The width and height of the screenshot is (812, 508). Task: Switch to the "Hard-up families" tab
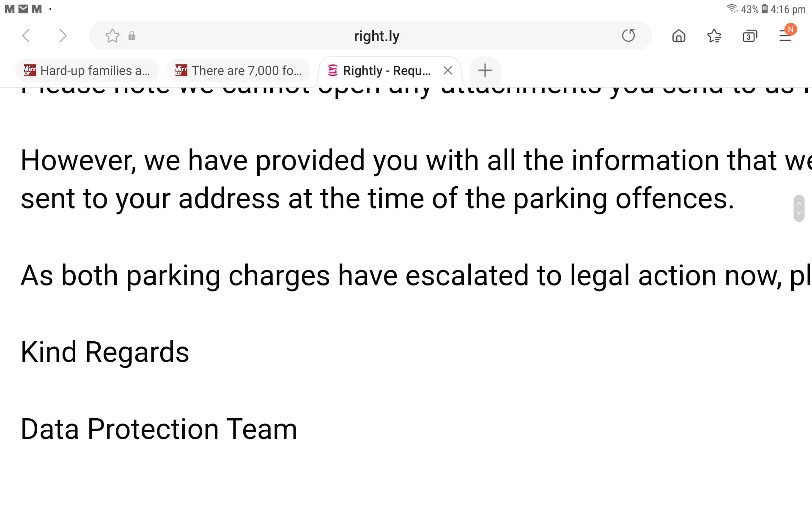(x=87, y=71)
